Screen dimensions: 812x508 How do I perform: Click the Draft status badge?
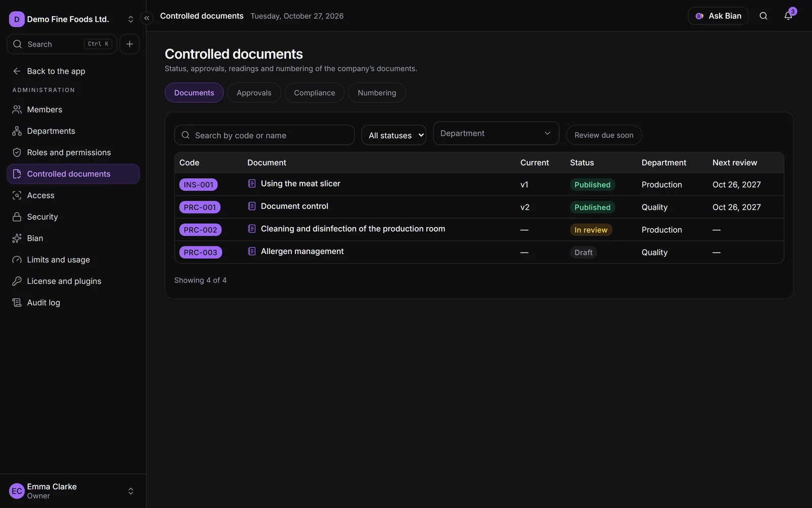click(583, 252)
